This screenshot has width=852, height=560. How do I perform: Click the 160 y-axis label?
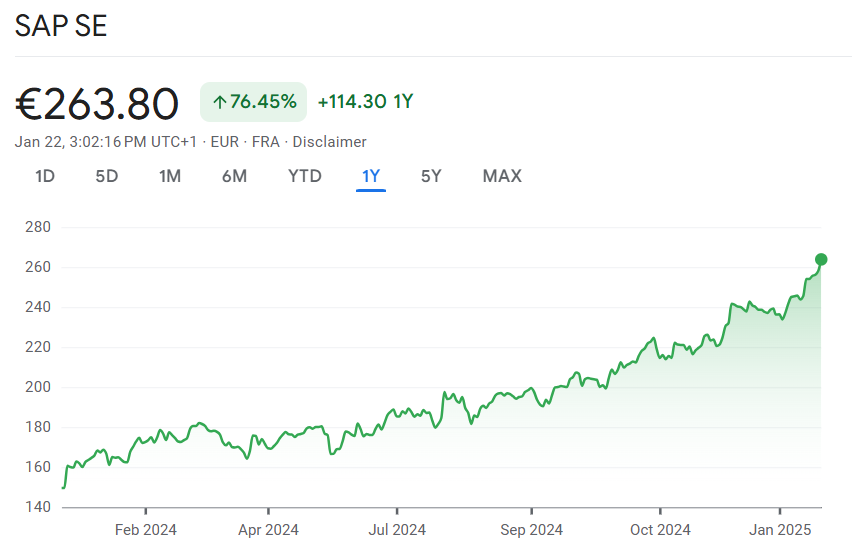(38, 467)
